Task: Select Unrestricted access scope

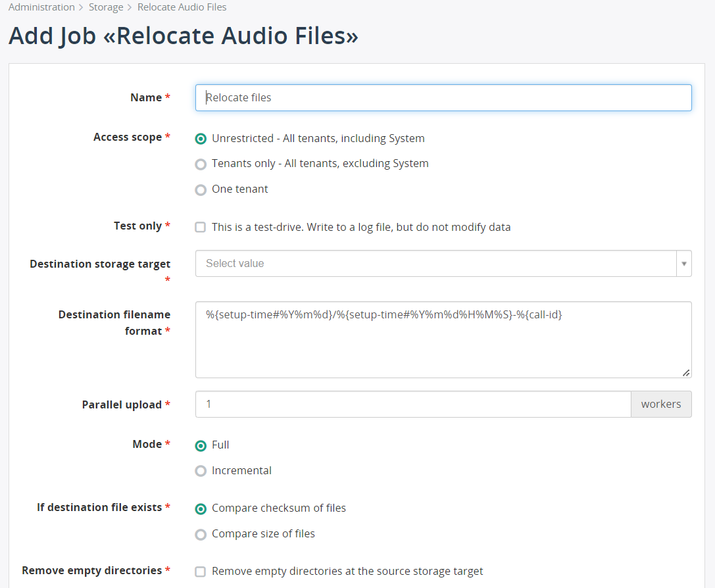Action: coord(201,139)
